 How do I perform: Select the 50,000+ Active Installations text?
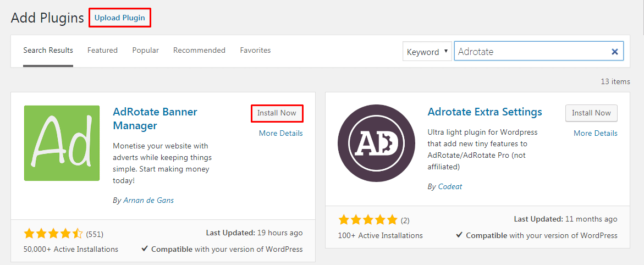pyautogui.click(x=71, y=249)
